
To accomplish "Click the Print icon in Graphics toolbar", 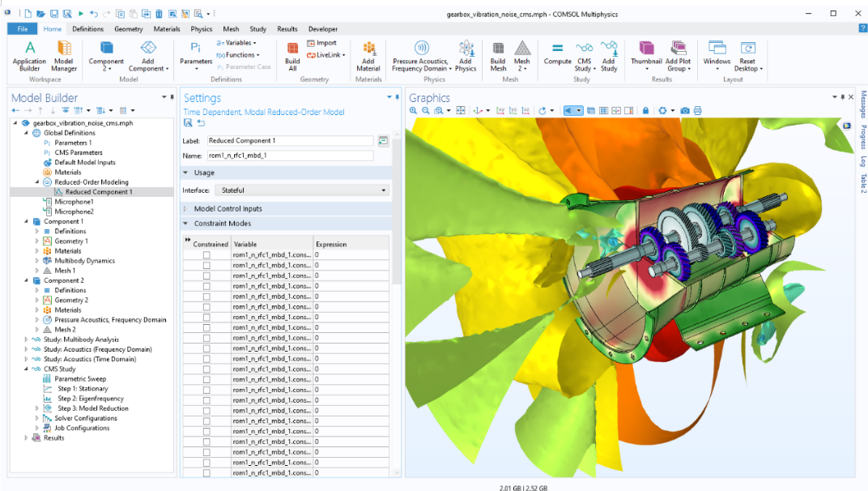I will tap(697, 111).
